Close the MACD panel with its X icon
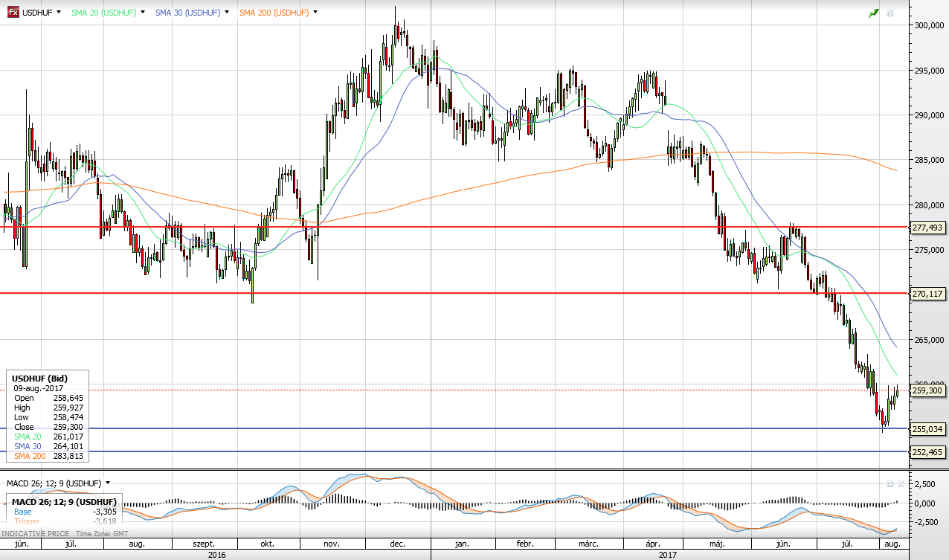949x560 pixels. click(x=901, y=483)
